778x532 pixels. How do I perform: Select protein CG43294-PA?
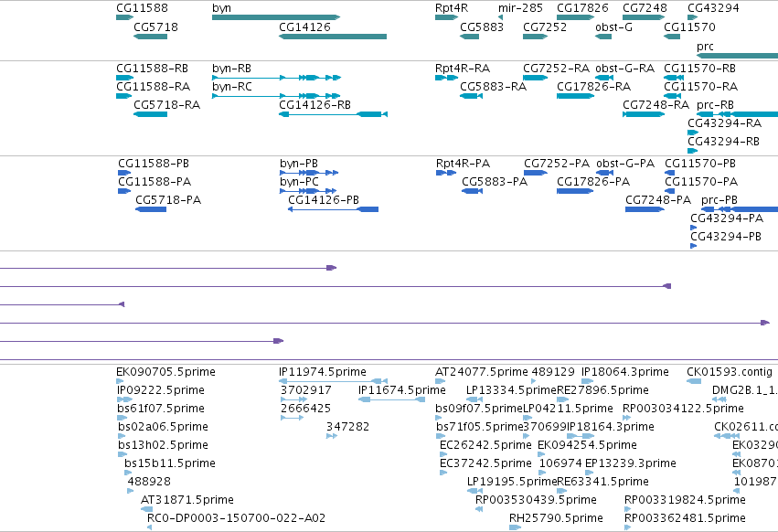pos(694,228)
